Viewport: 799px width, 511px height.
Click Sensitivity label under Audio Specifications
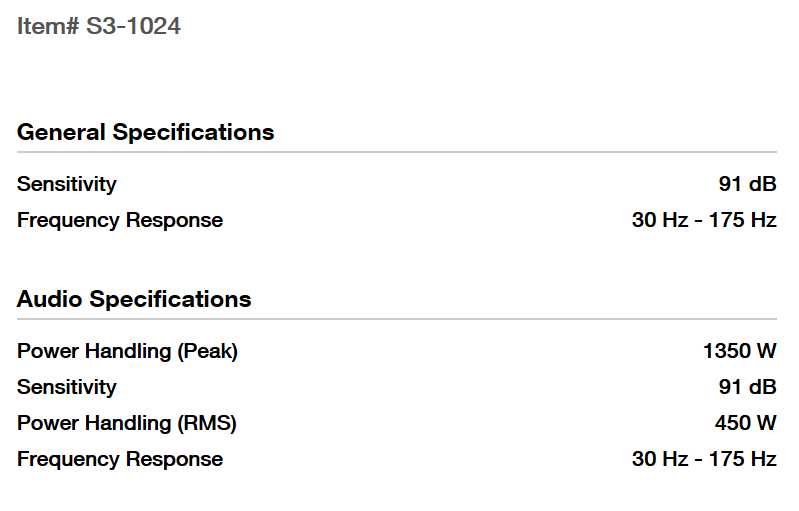(x=67, y=387)
